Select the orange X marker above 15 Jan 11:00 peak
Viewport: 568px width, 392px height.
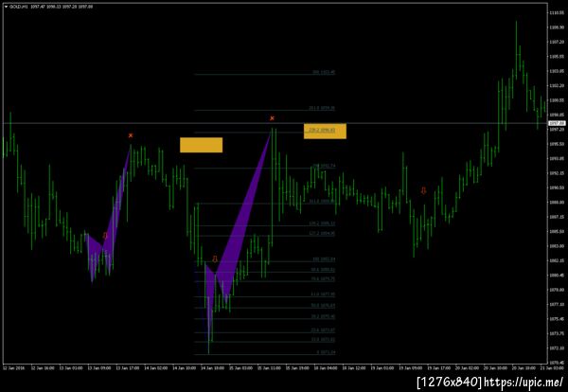pyautogui.click(x=272, y=118)
